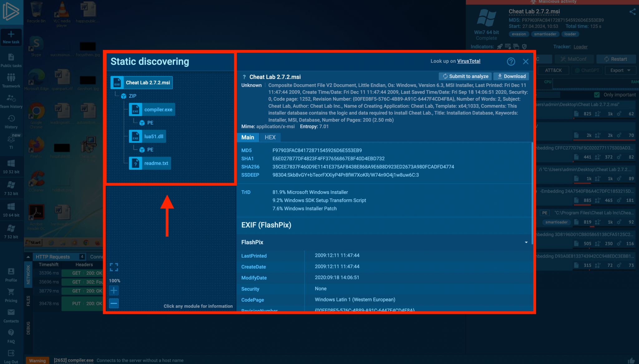The width and height of the screenshot is (639, 364).
Task: Open the help question mark icon
Action: (x=511, y=61)
